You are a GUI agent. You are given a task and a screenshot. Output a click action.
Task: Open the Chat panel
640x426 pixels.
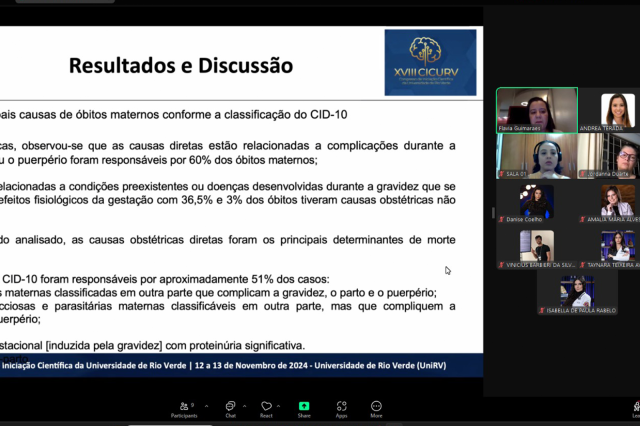tap(230, 408)
